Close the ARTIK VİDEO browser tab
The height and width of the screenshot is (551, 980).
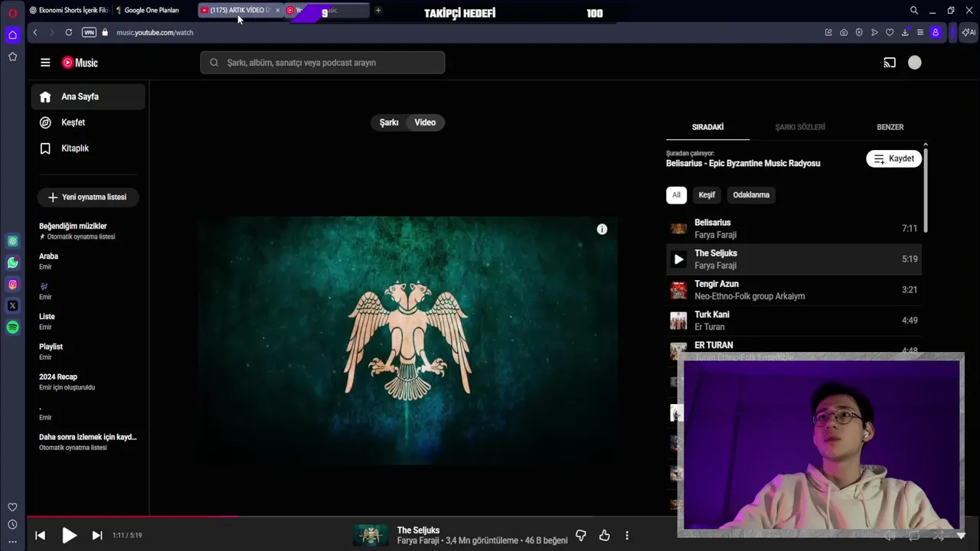coord(277,11)
